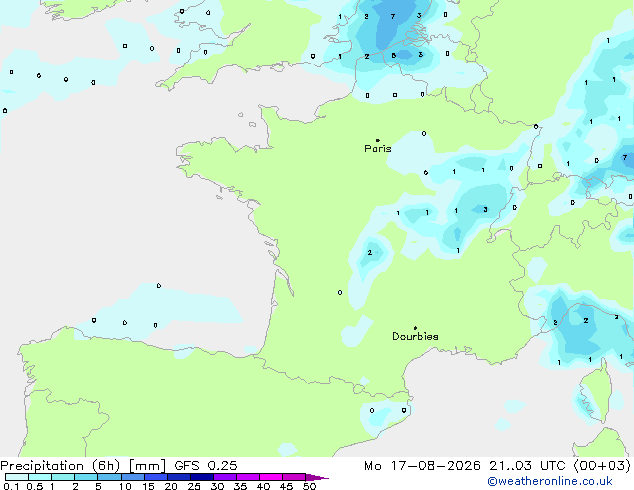Pick the lightest 0.1–0.5 mm legend swatch
The height and width of the screenshot is (490, 634).
[17, 477]
